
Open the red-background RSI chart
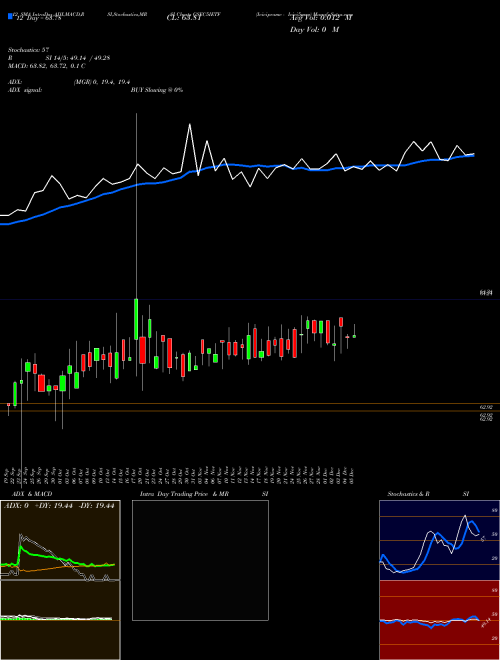[439, 620]
